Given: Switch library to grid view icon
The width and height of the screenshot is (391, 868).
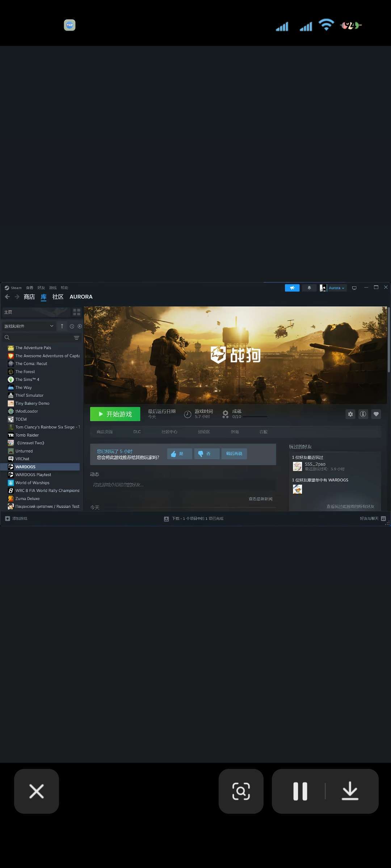Looking at the screenshot, I should click(x=77, y=312).
